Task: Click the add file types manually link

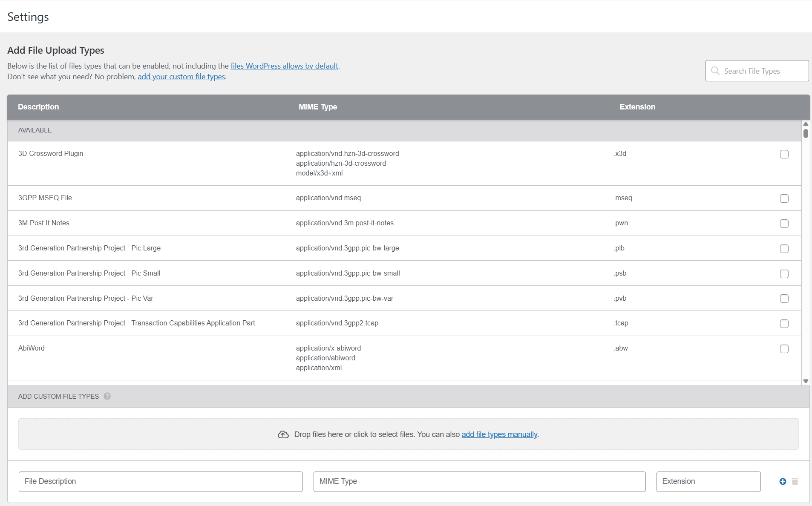Action: [499, 434]
